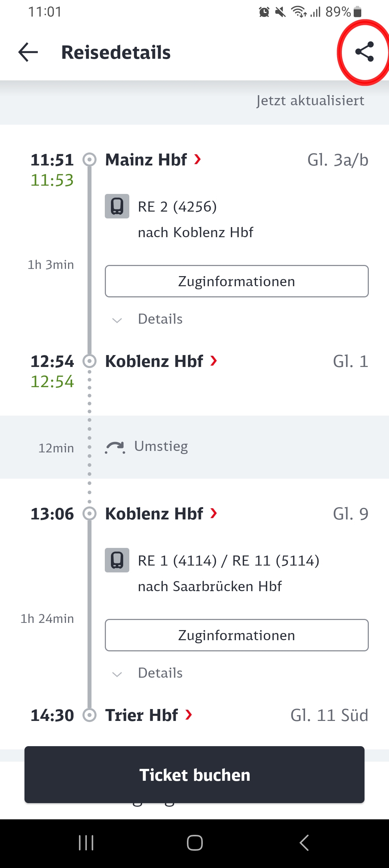This screenshot has width=389, height=868.
Task: Tap the Android home button
Action: pos(194,843)
